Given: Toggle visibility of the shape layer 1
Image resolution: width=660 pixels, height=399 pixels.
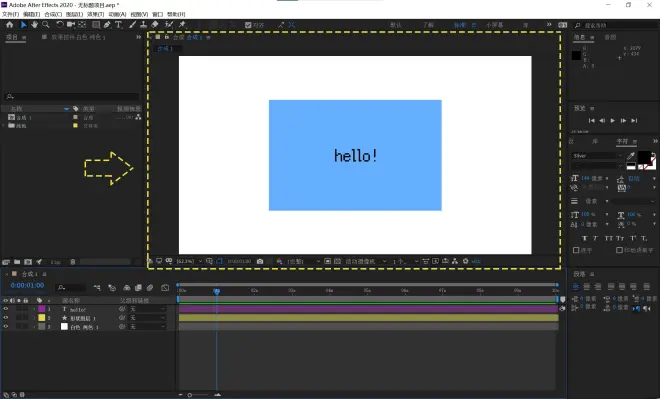Looking at the screenshot, I should click(5, 318).
